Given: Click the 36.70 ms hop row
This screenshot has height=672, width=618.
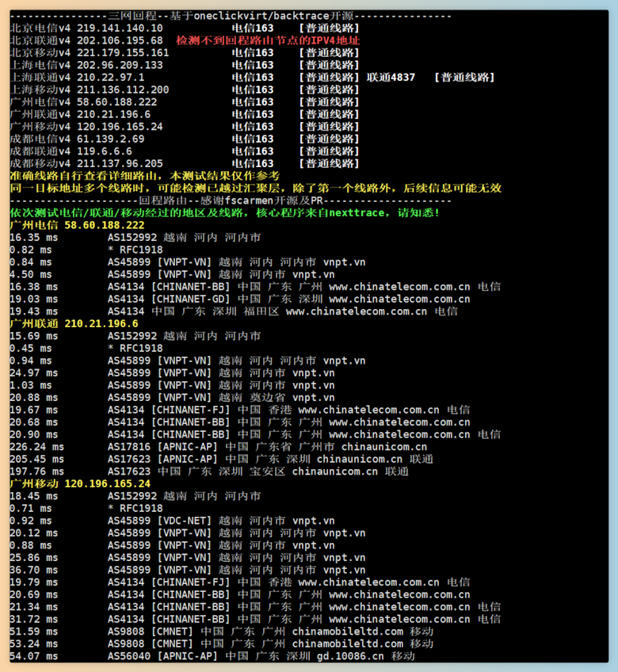Looking at the screenshot, I should coord(188,571).
